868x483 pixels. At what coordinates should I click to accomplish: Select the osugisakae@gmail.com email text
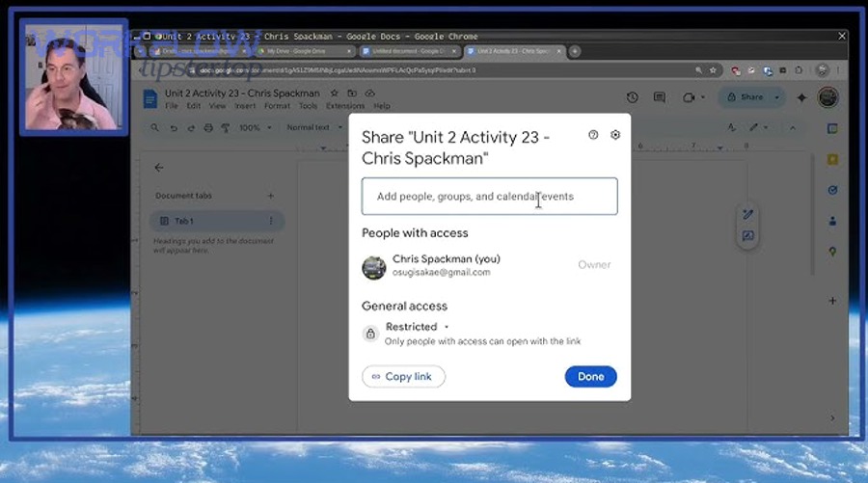click(441, 272)
